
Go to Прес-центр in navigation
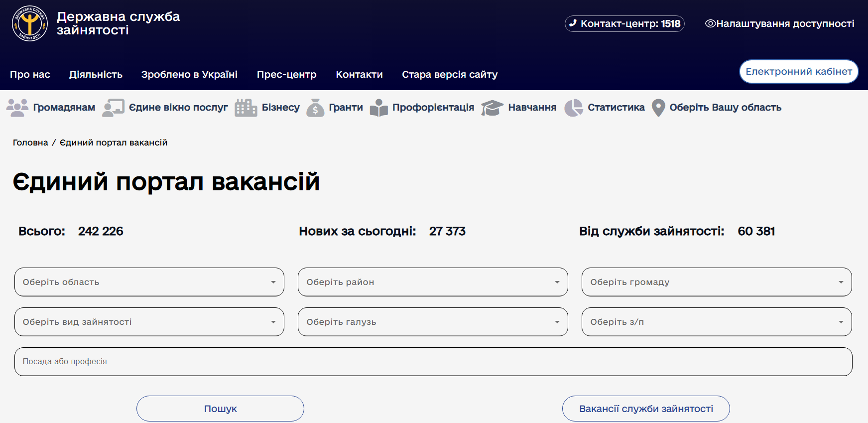286,74
